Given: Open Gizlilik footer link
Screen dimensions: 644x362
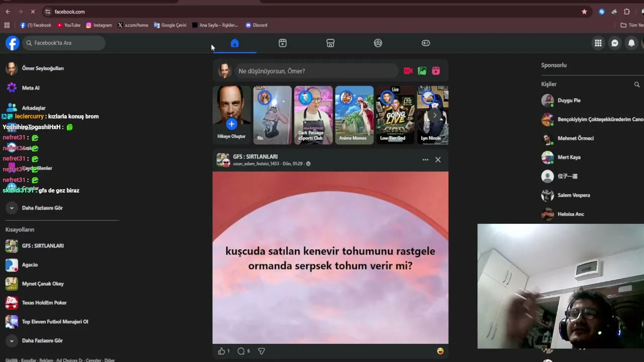Looking at the screenshot, I should 12,360.
